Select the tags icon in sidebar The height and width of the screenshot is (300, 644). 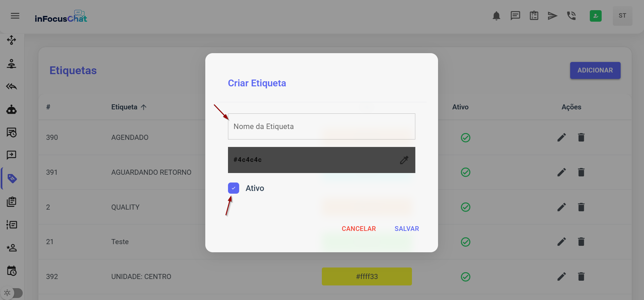(x=12, y=178)
